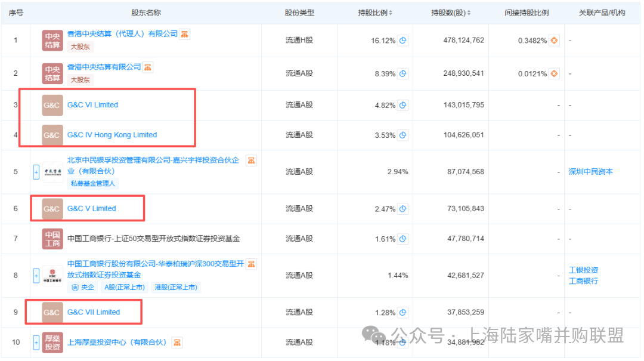The height and width of the screenshot is (361, 644).
Task: Click 中央结算 logo in row 1
Action: pos(52,41)
